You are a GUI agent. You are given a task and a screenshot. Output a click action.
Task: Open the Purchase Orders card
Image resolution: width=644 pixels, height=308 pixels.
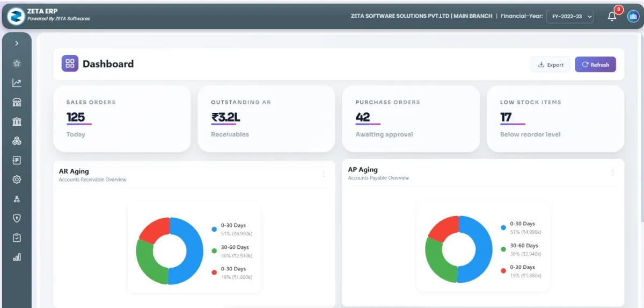click(411, 119)
